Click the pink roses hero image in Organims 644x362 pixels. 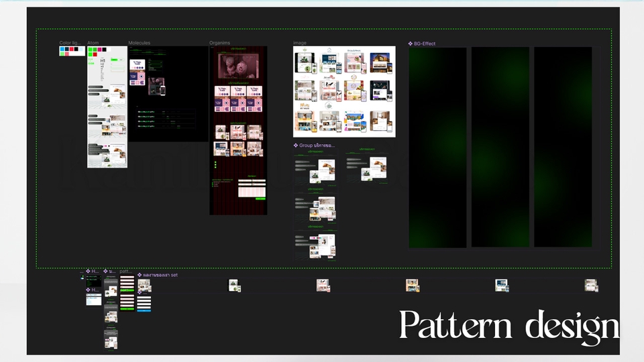click(238, 66)
